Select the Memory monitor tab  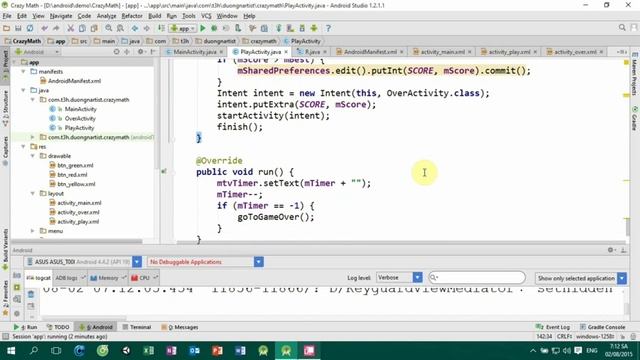[x=108, y=278]
